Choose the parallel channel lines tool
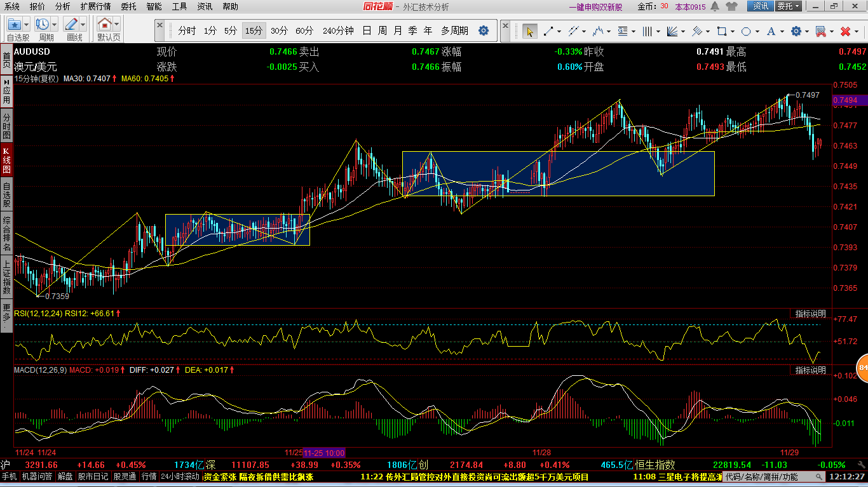868x487 pixels. coord(573,31)
